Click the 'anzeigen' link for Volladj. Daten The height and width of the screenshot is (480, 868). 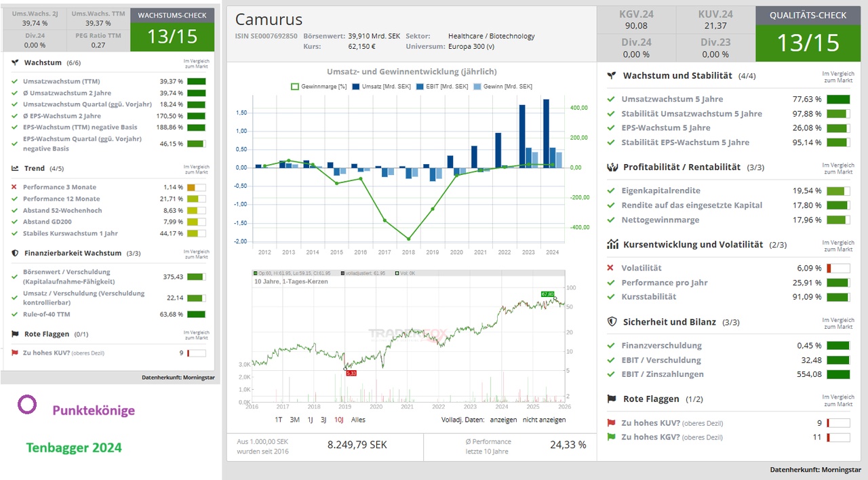coord(503,420)
